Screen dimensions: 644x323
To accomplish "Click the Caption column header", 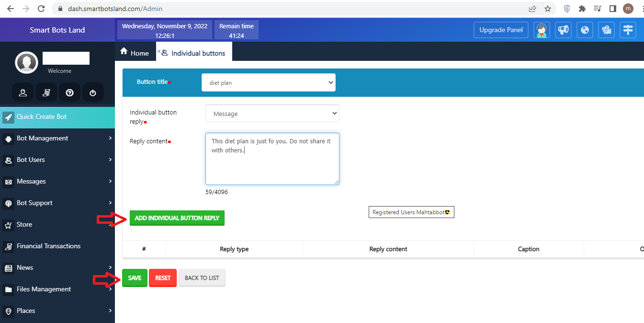I will click(529, 249).
